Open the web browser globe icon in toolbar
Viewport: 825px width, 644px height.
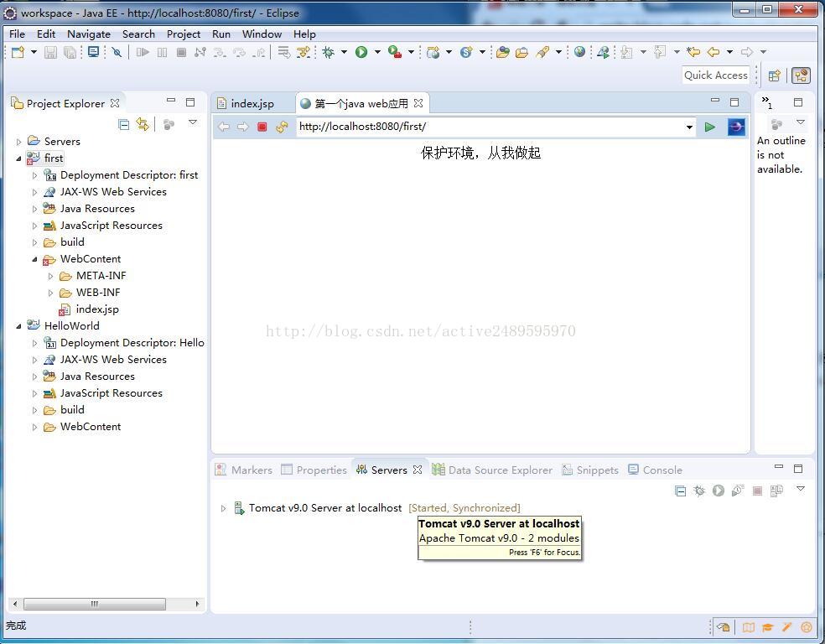click(579, 51)
